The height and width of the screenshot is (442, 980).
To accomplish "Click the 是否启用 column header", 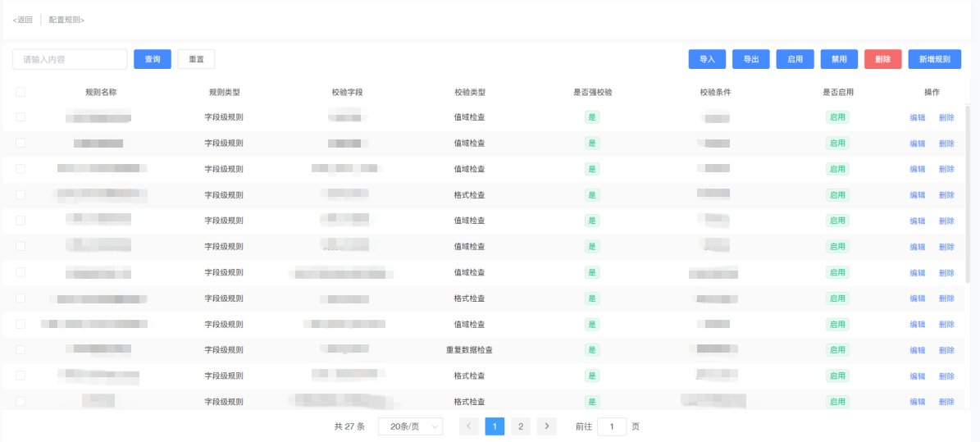I will point(837,92).
